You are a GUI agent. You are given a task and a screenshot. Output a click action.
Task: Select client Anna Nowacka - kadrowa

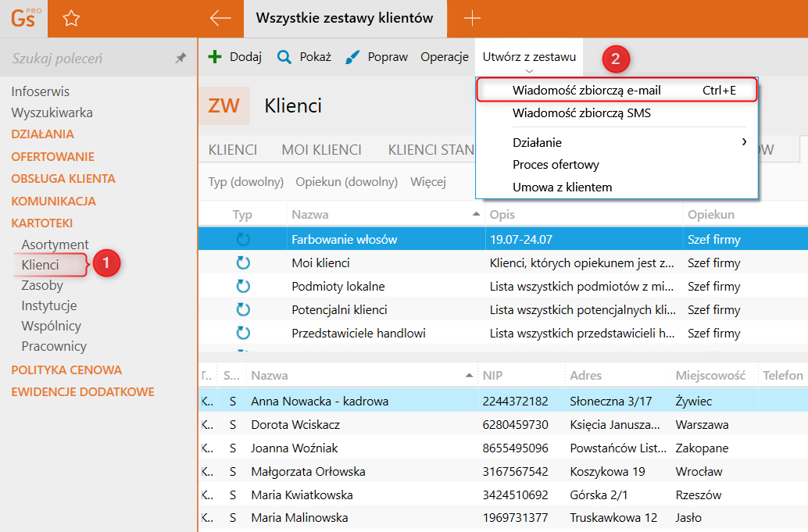tap(503, 402)
